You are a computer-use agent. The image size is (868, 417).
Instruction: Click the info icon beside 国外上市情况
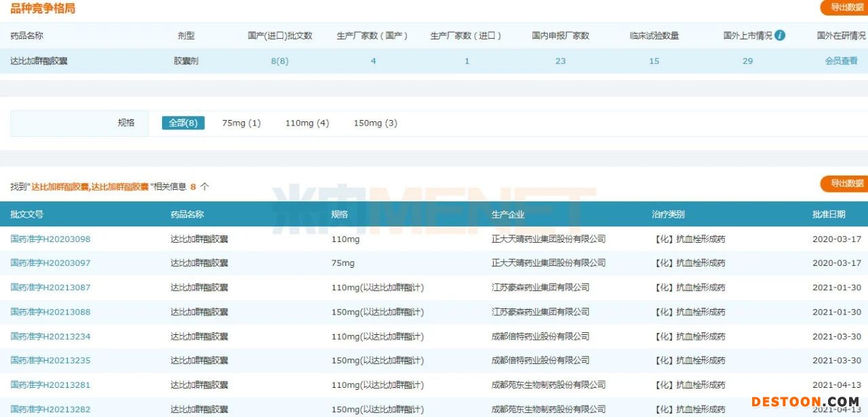click(780, 35)
